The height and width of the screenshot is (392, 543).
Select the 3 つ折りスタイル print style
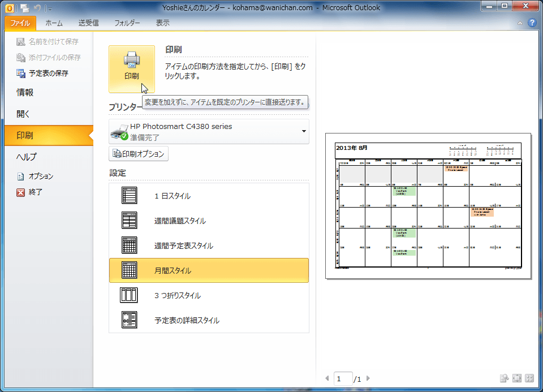[x=209, y=295]
